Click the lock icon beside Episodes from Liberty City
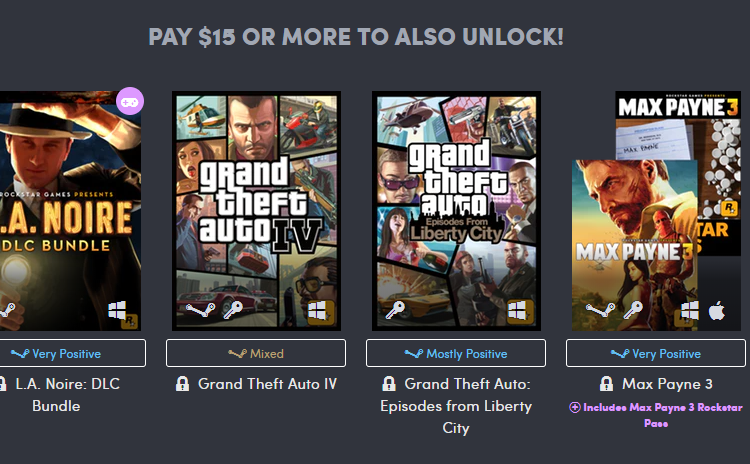The height and width of the screenshot is (464, 750). [389, 384]
